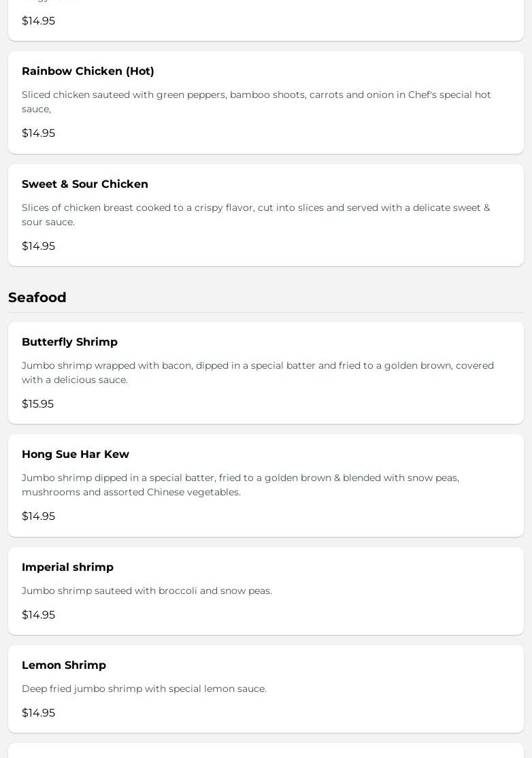Click the Imperial shrimp $14.95 price

coord(38,615)
